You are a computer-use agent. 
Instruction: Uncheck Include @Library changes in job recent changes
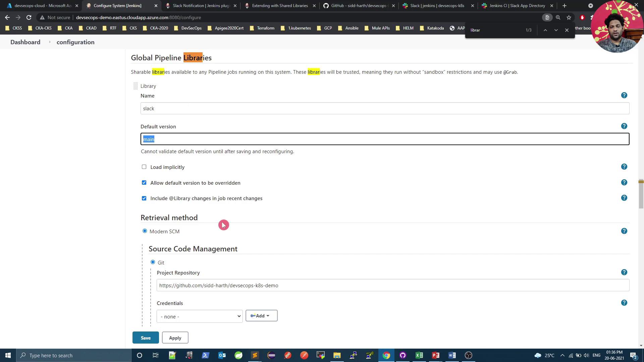(x=144, y=198)
